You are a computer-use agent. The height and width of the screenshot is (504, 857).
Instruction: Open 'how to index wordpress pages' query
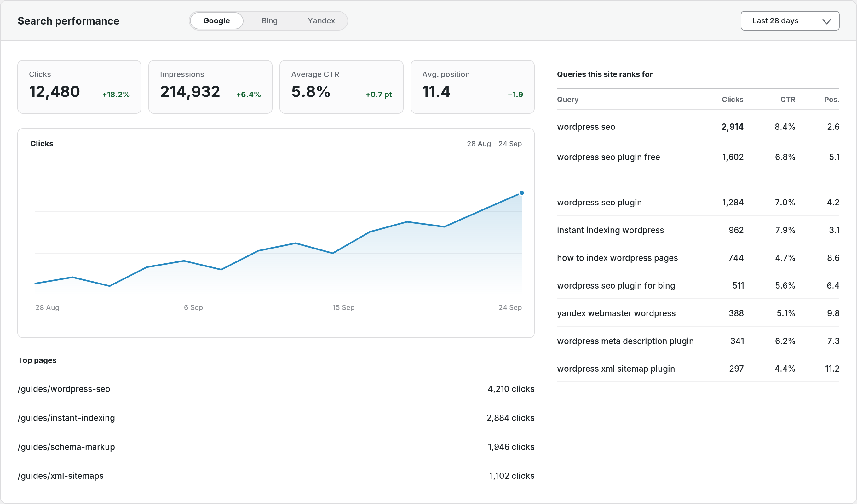pos(698,258)
